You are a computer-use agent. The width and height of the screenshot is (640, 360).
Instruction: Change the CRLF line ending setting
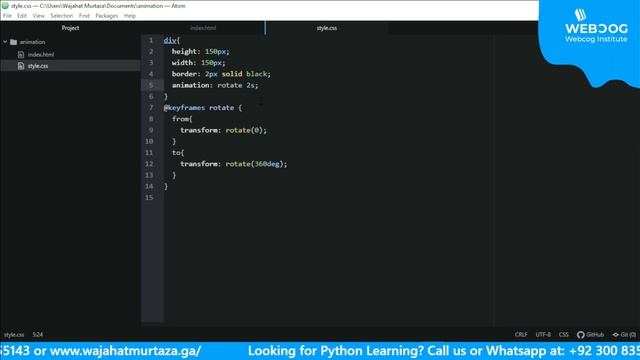tap(521, 335)
